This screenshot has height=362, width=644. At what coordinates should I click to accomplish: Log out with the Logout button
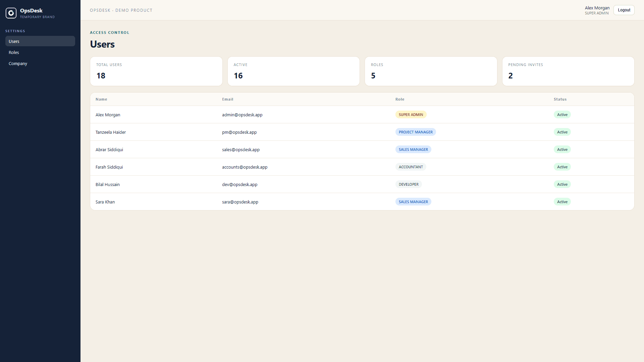(624, 10)
